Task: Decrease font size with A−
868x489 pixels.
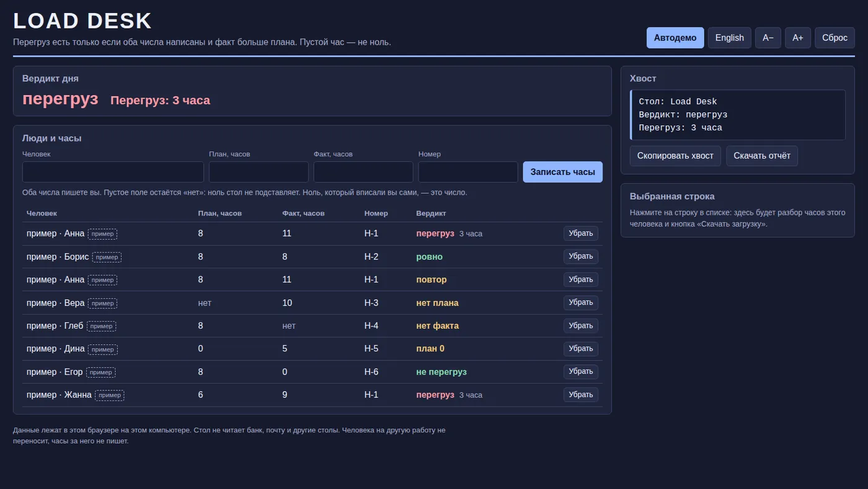Action: [768, 38]
